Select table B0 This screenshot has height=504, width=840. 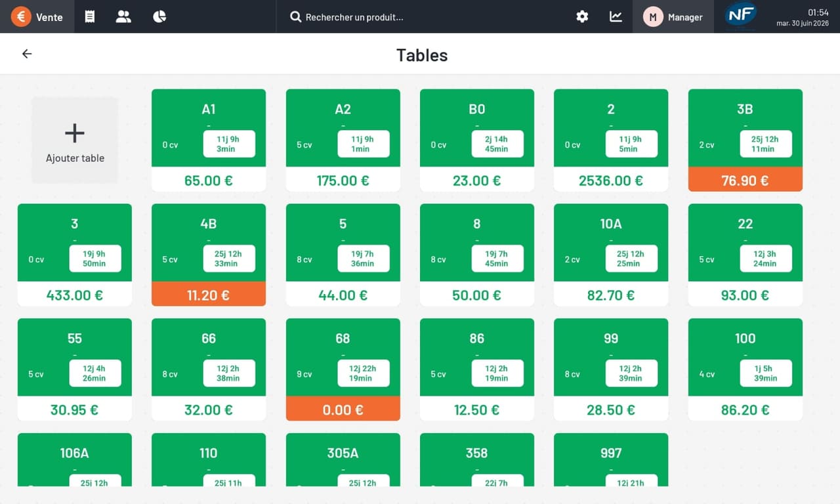(477, 140)
